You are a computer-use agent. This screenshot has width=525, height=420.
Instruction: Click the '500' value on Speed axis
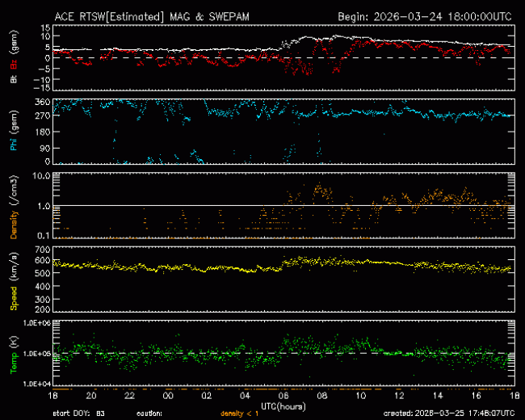coord(43,273)
